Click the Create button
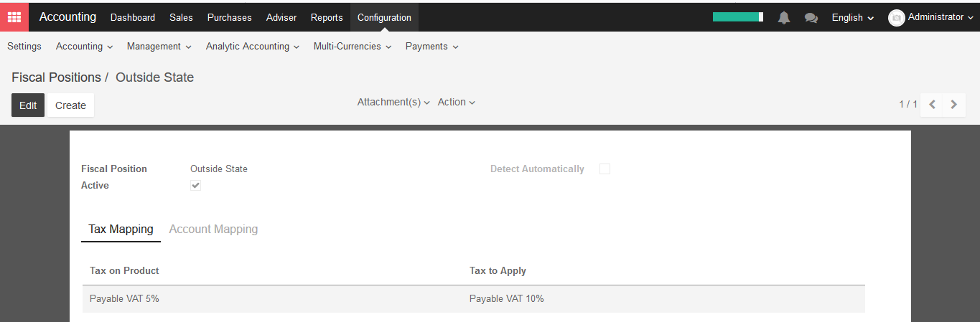Image resolution: width=980 pixels, height=322 pixels. coord(70,105)
